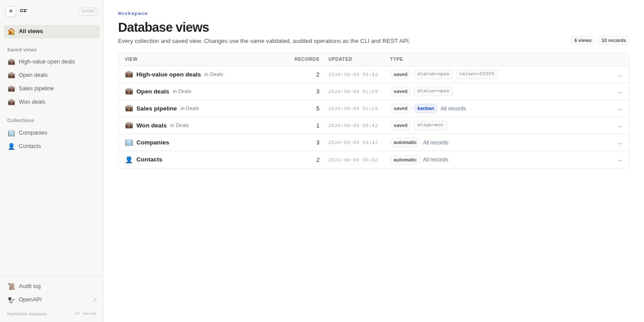This screenshot has width=644, height=322.
Task: Click briefcase icon beside Open deals in sidebar
Action: (11, 75)
